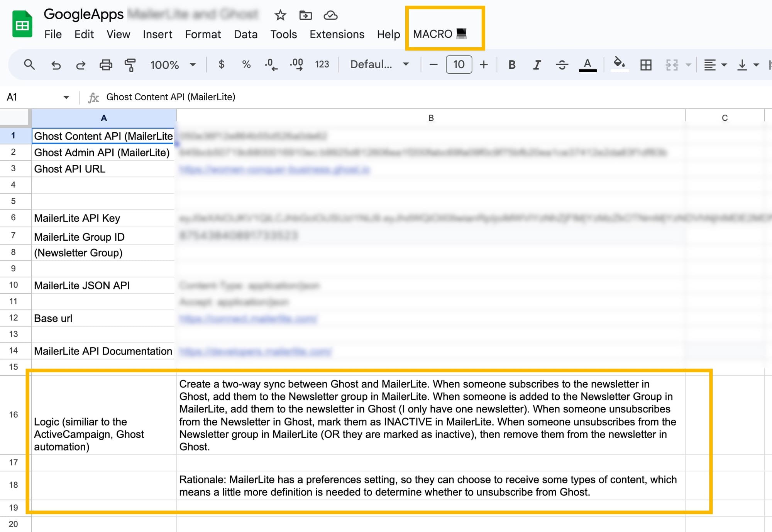Open the fill color picker
This screenshot has height=532, width=772.
pos(619,64)
